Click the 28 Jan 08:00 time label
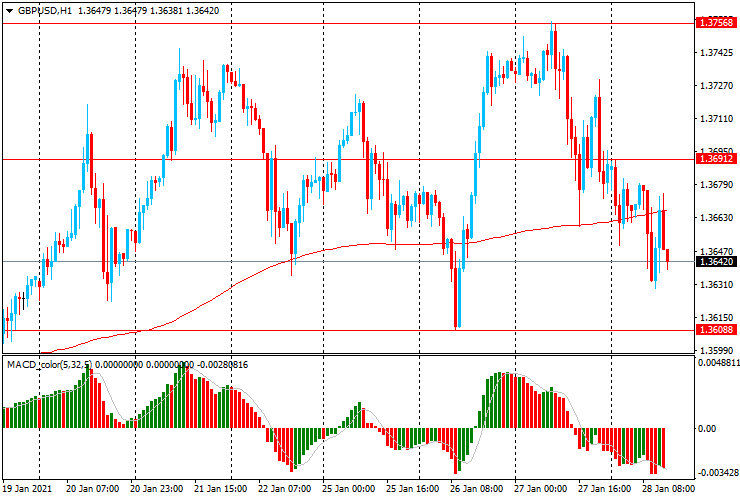This screenshot has height=500, width=740. (669, 488)
